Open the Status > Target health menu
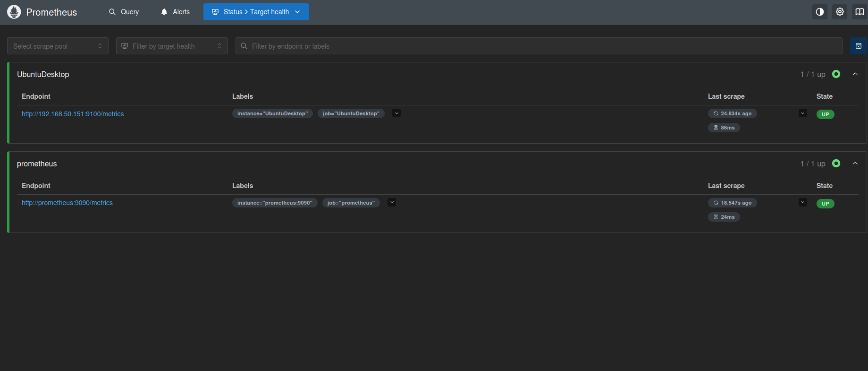The height and width of the screenshot is (371, 868). click(x=256, y=12)
